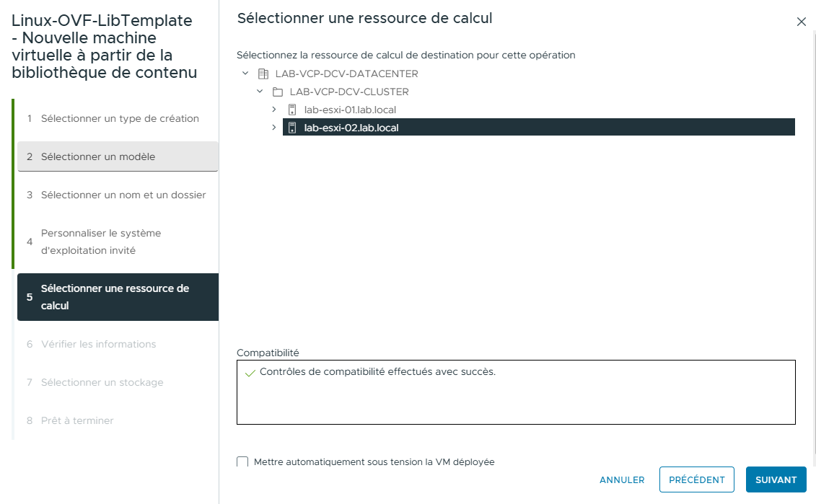Click the host server icon next to lab-esxi-01
816x504 pixels.
[292, 109]
